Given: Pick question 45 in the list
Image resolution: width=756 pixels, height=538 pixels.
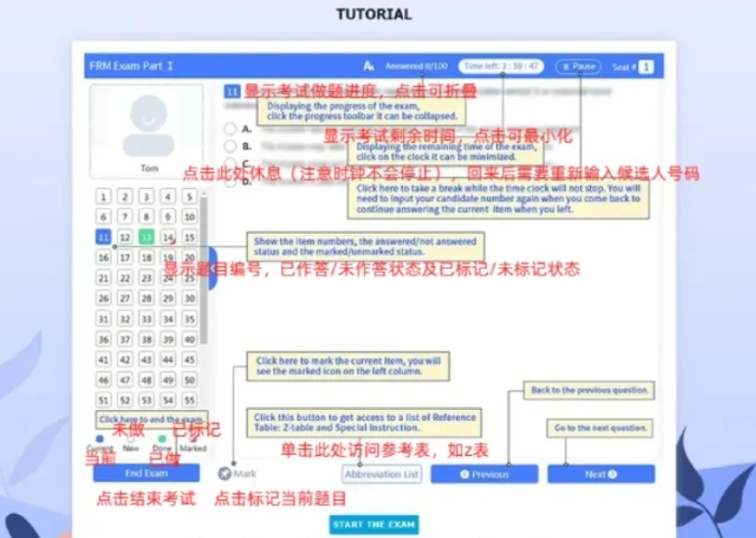Looking at the screenshot, I should click(x=190, y=359).
